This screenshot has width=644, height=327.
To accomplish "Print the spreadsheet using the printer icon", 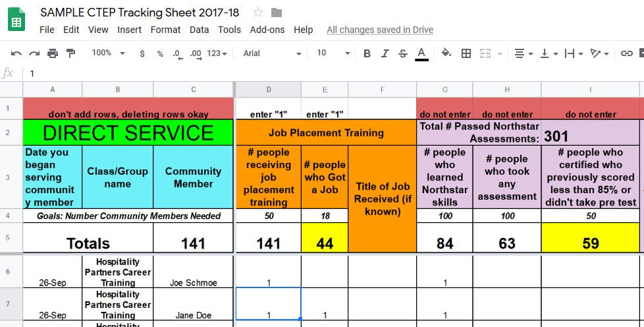I will coord(53,53).
